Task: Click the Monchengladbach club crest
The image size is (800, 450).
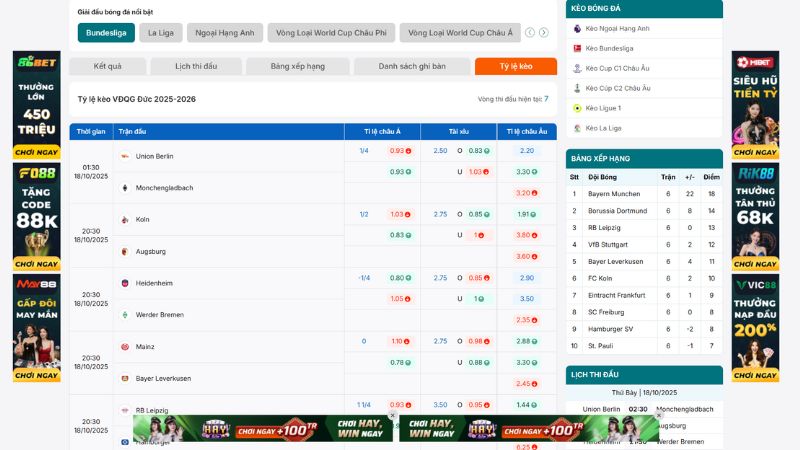Action: click(x=124, y=188)
